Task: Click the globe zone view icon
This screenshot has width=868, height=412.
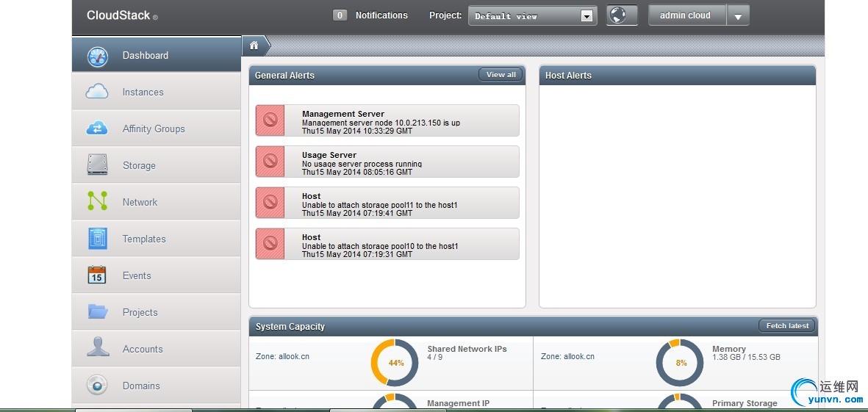Action: [622, 15]
